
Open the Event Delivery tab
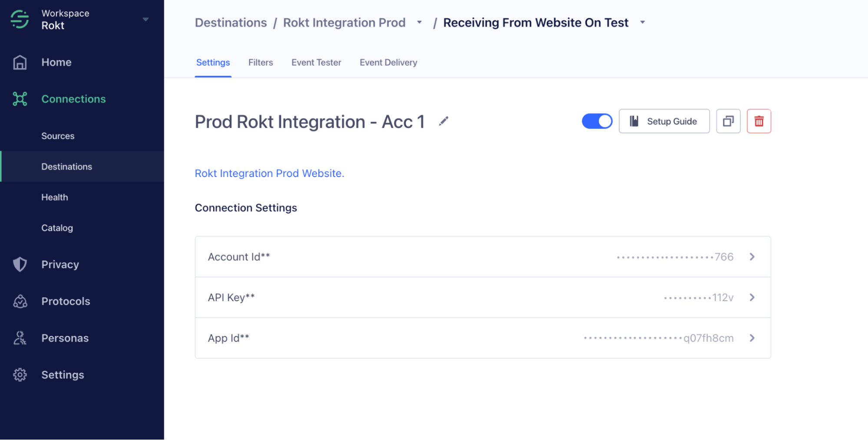389,62
